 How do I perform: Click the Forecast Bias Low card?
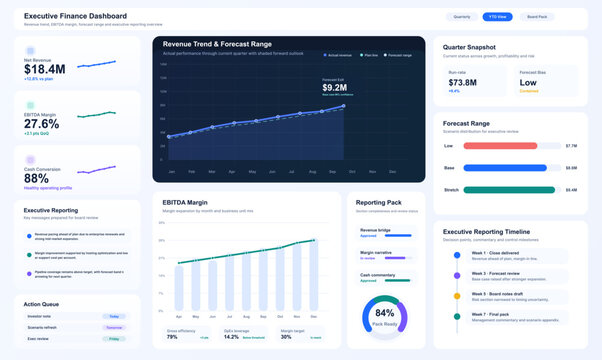[x=546, y=82]
